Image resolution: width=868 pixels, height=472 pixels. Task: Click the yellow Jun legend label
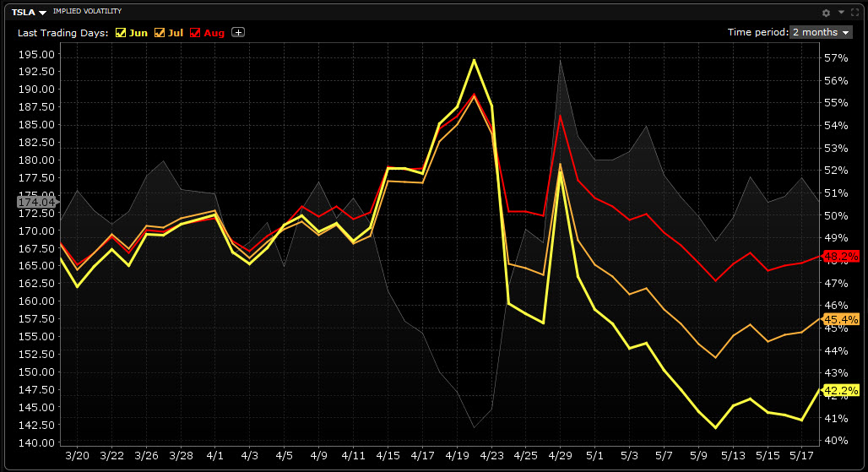pyautogui.click(x=138, y=33)
